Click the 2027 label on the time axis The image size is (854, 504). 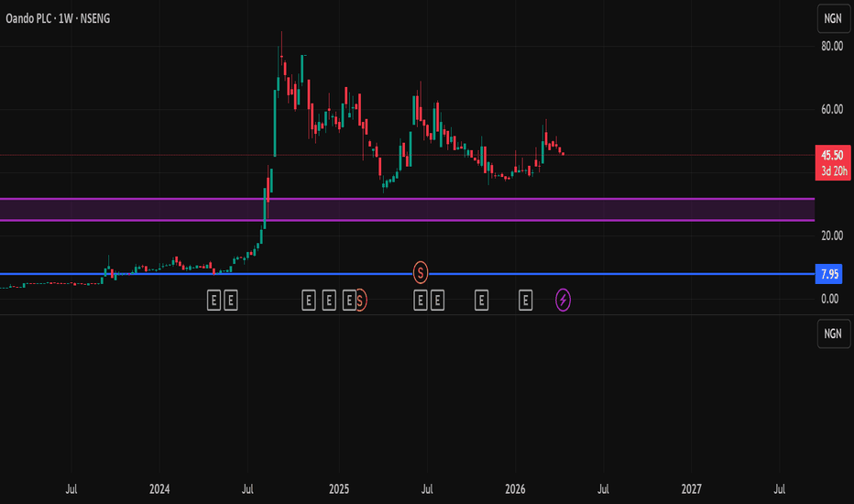coord(691,489)
